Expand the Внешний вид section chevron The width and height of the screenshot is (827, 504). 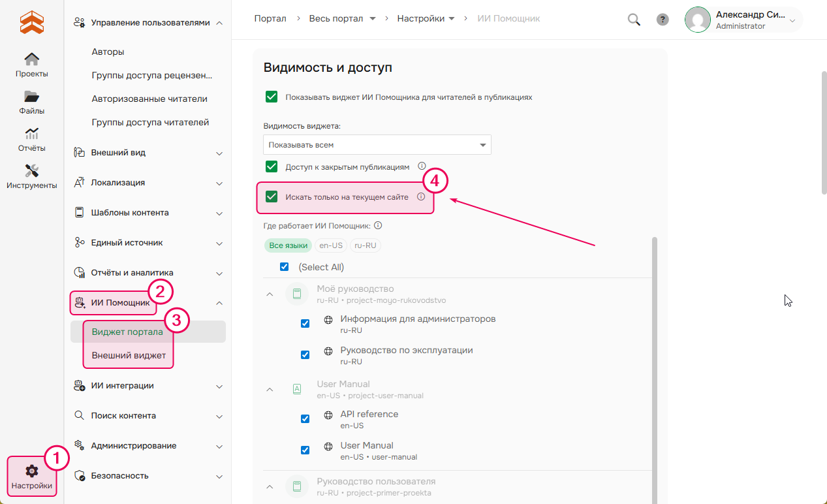click(x=219, y=153)
